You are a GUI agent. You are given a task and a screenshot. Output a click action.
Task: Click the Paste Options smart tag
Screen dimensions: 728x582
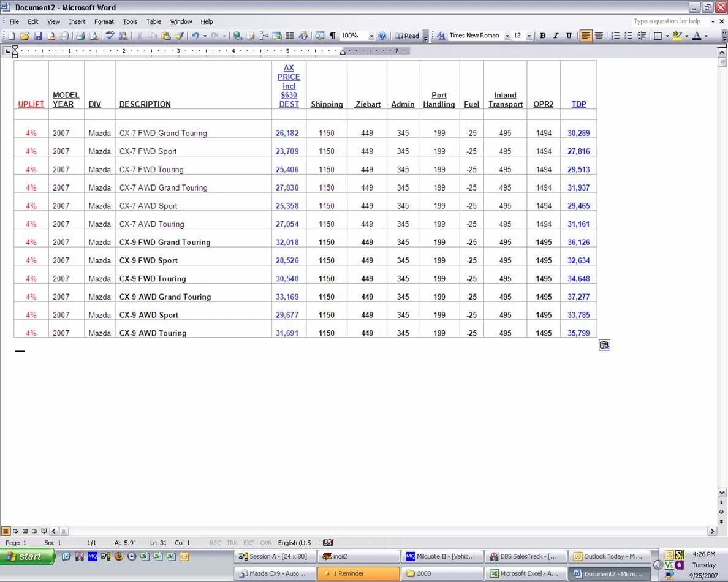click(x=604, y=346)
